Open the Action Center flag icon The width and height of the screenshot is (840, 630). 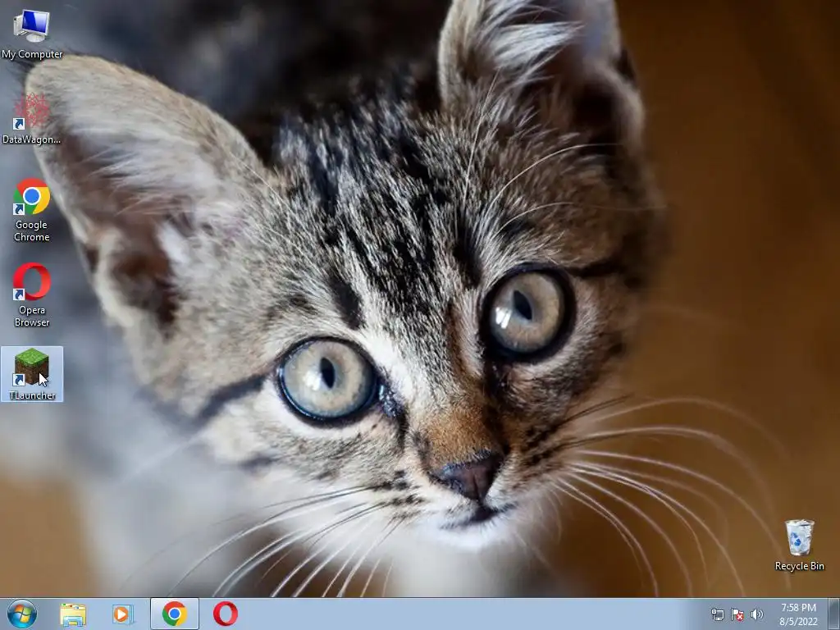pyautogui.click(x=737, y=614)
